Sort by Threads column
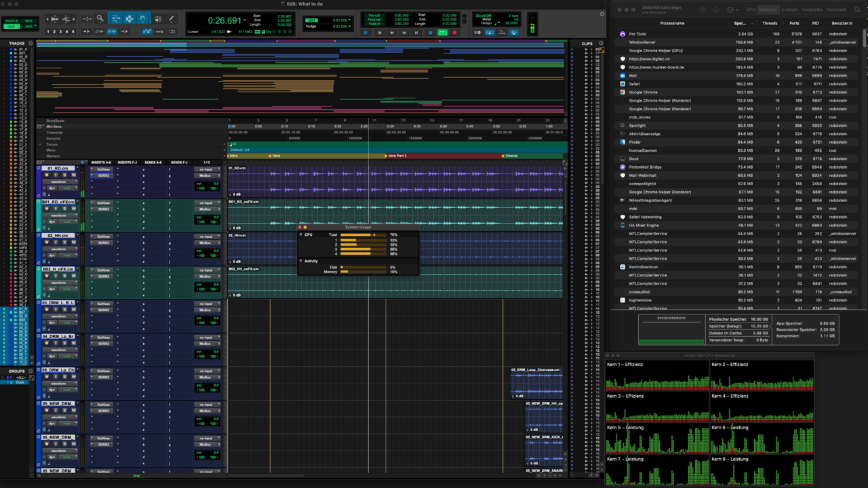This screenshot has width=868, height=488. tap(770, 23)
